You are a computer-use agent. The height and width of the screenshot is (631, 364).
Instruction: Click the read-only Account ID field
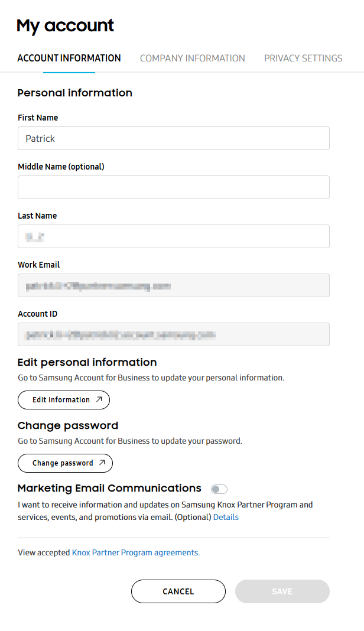(173, 334)
